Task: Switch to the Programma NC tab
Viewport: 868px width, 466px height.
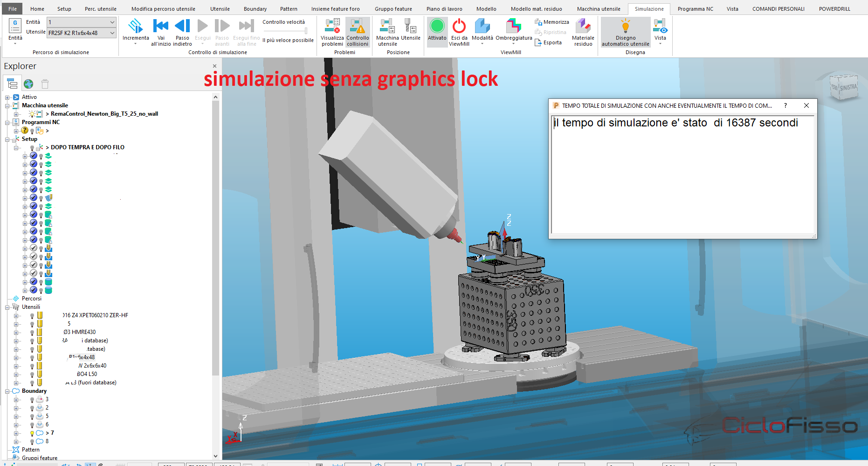Action: (x=695, y=9)
